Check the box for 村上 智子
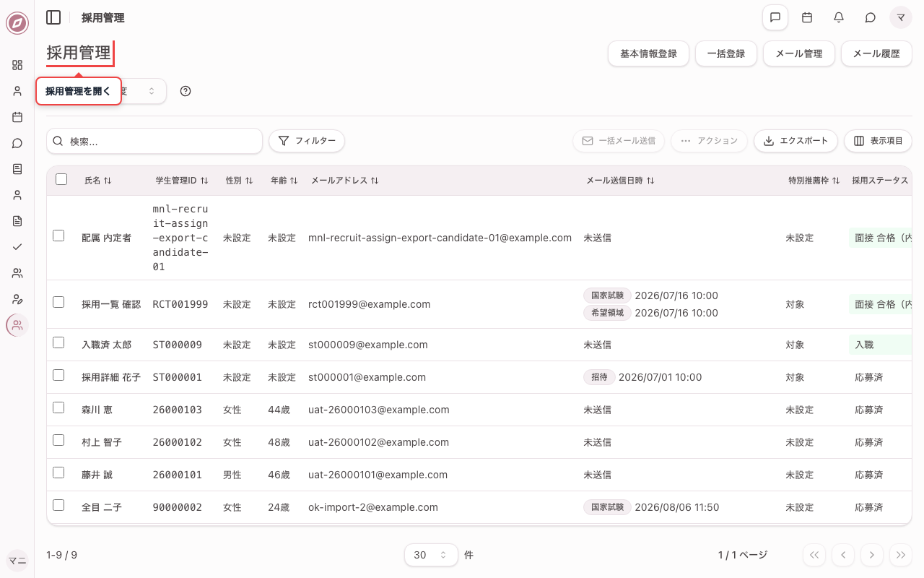Viewport: 924px width, 578px height. point(58,440)
